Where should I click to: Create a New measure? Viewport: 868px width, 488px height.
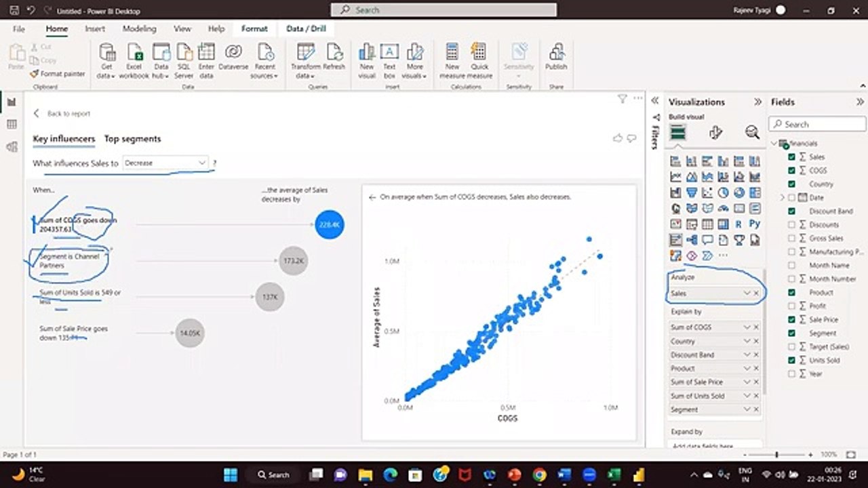coord(452,61)
